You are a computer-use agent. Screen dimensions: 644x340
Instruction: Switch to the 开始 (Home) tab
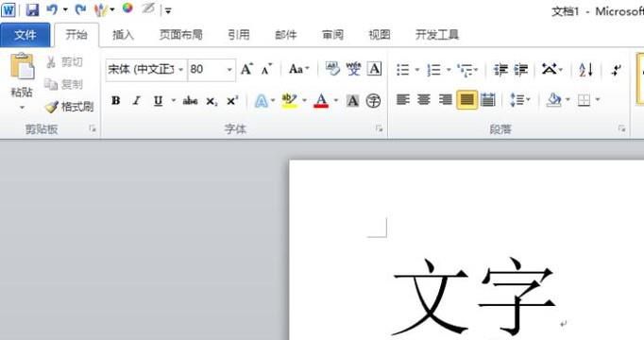[x=76, y=35]
